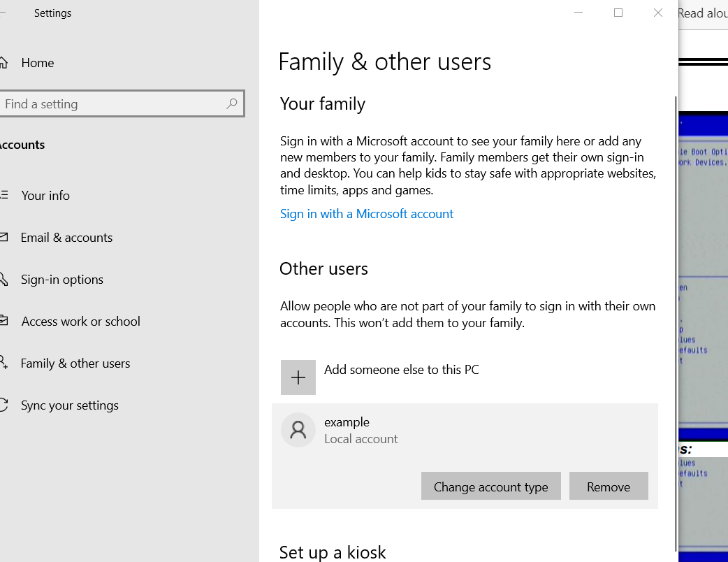
Task: Click the Sign-in options key icon
Action: tap(3, 279)
